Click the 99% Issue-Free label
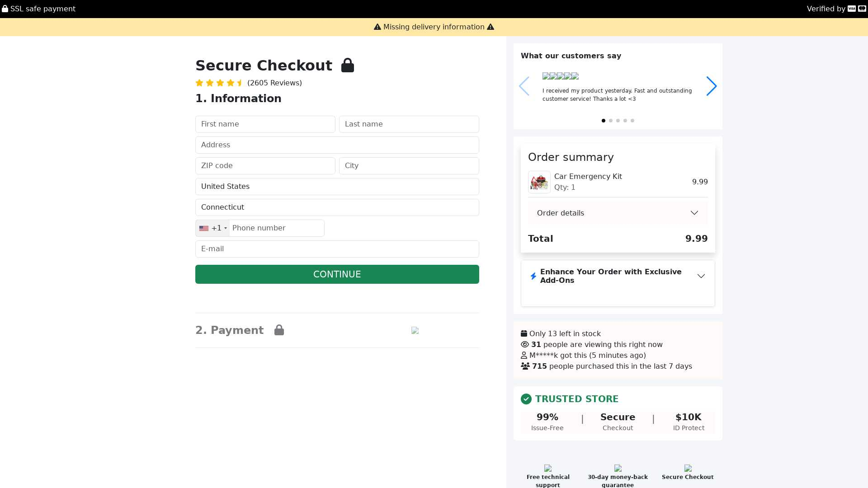 [x=547, y=422]
